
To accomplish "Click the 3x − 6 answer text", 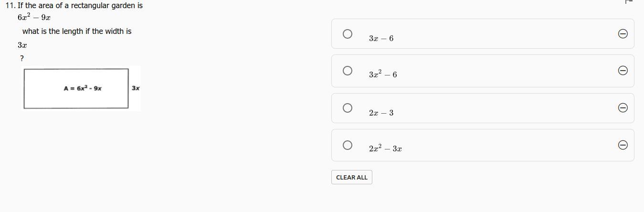I will pyautogui.click(x=381, y=38).
